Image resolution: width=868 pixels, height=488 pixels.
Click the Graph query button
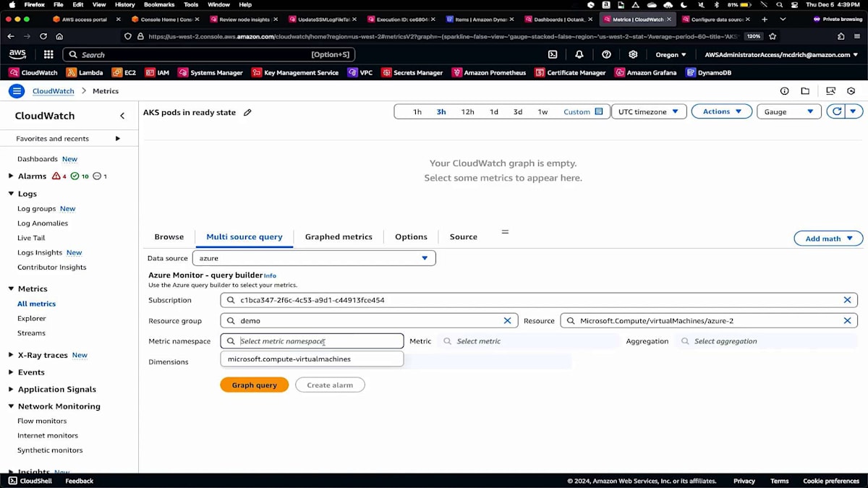point(255,385)
